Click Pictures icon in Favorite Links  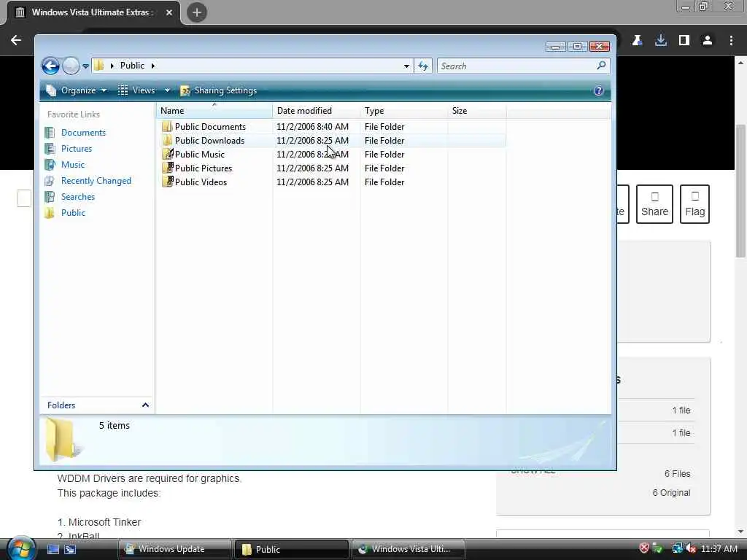click(50, 149)
